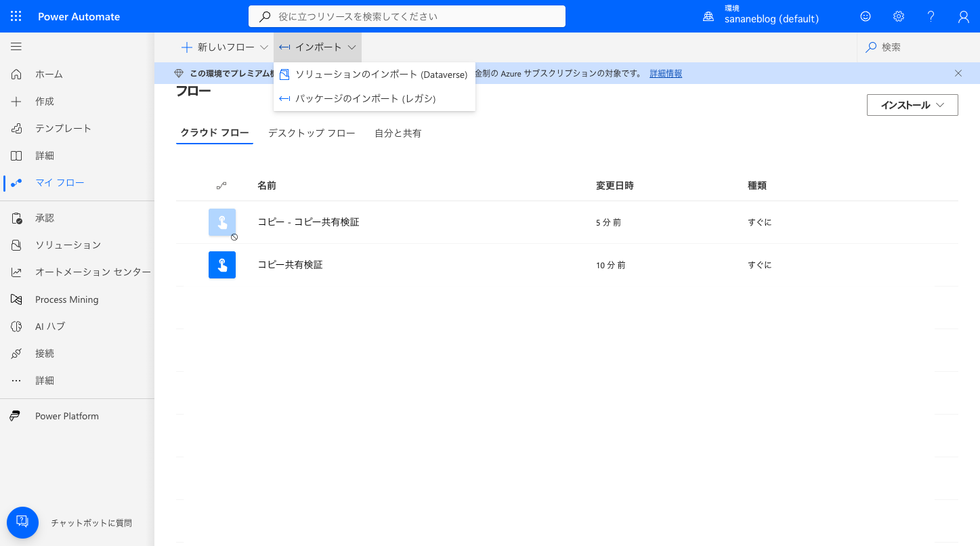This screenshot has width=980, height=546.
Task: Sort by the 名前 column header
Action: click(x=267, y=186)
